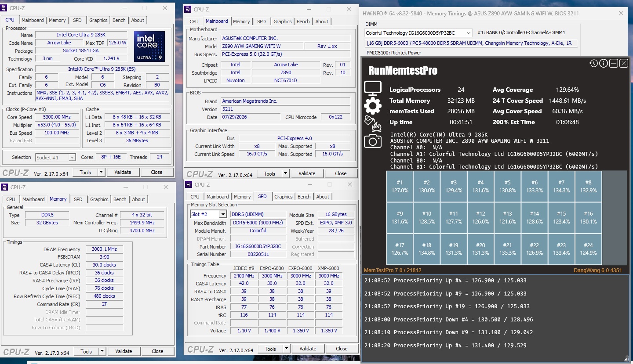The height and width of the screenshot is (364, 633).
Task: Click PMIC5100: Richtek Power line in HWiNFO
Action: click(x=393, y=53)
